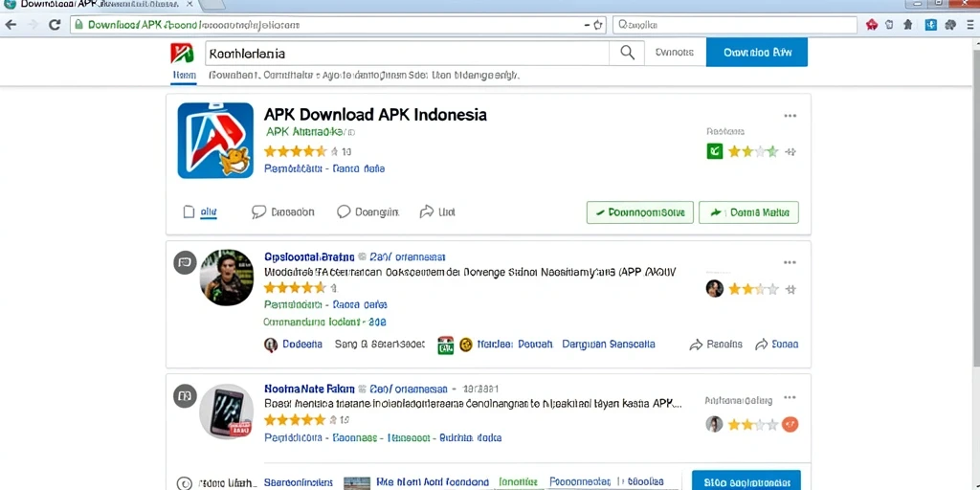Select the underlined 'alte' tab with page icon
Image resolution: width=980 pixels, height=490 pixels.
coord(200,212)
